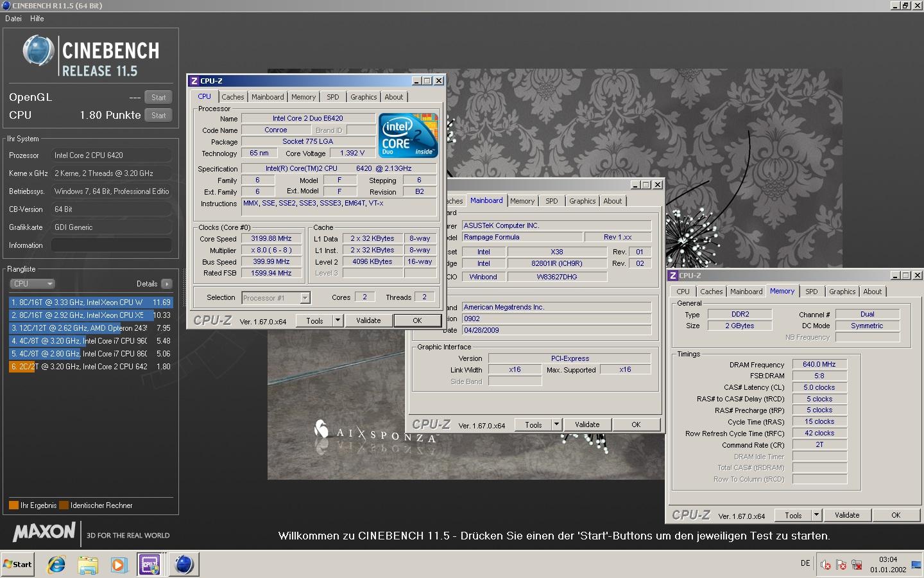Image resolution: width=924 pixels, height=578 pixels.
Task: Open Graphics tab in front CPU-Z window
Action: point(364,97)
